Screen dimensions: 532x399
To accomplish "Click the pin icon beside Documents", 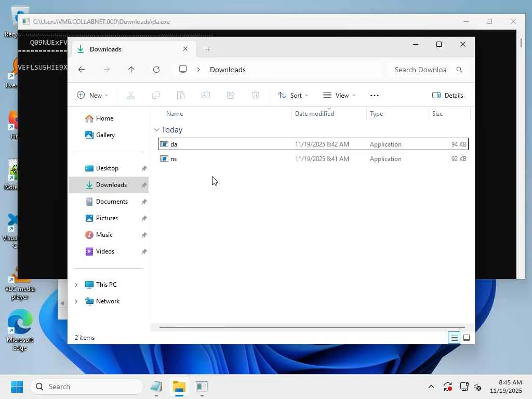I will point(144,202).
